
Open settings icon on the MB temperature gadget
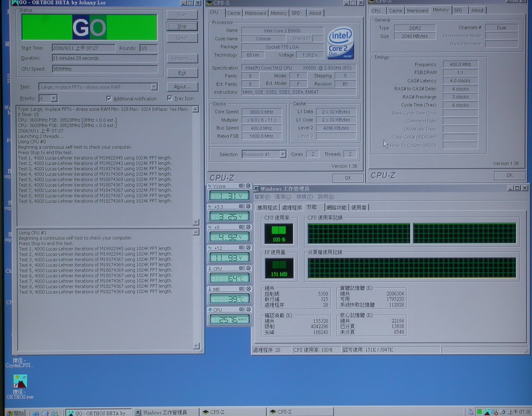pos(241,289)
